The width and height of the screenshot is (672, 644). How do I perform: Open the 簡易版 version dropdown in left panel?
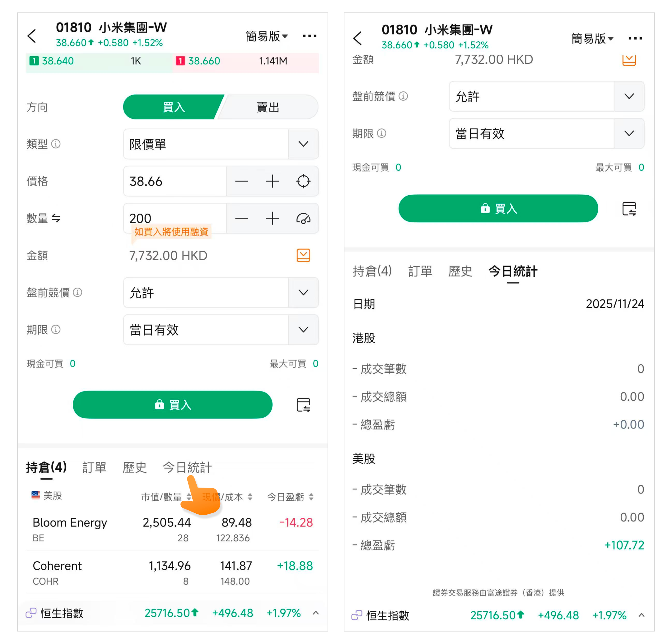[266, 36]
